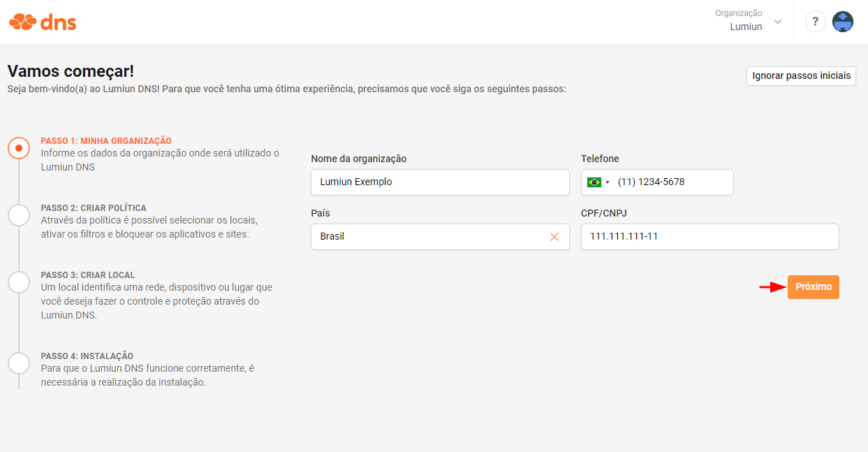Click the Próximo button
The width and height of the screenshot is (868, 452).
pos(814,287)
